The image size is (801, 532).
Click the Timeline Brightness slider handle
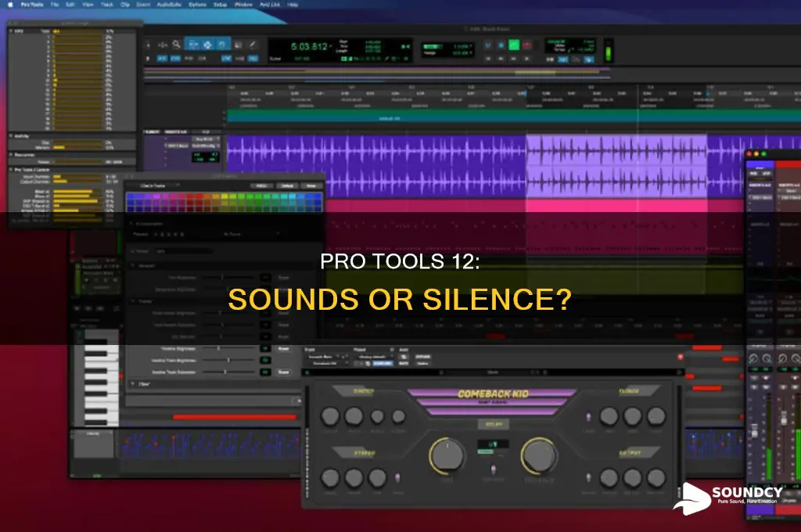[x=218, y=348]
